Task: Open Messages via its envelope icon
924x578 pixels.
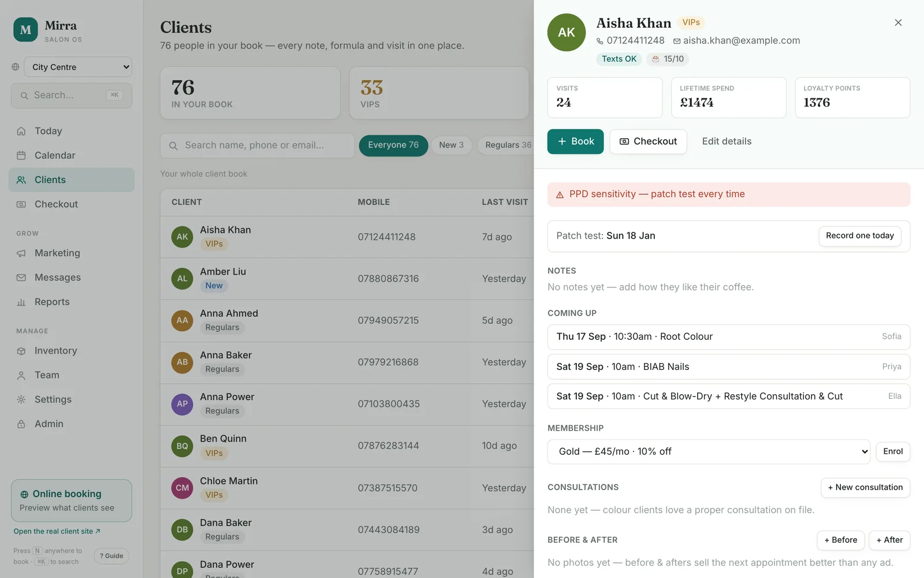Action: click(21, 277)
